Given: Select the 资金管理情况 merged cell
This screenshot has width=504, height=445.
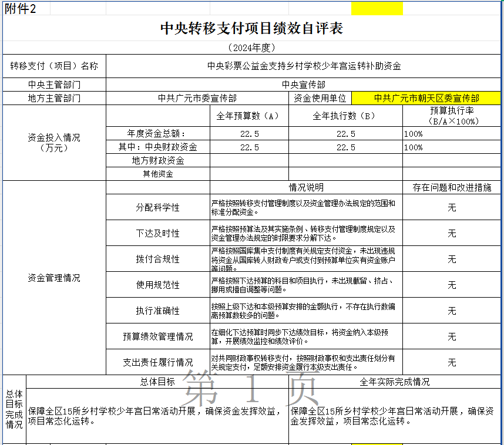Looking at the screenshot, I should 54,278.
